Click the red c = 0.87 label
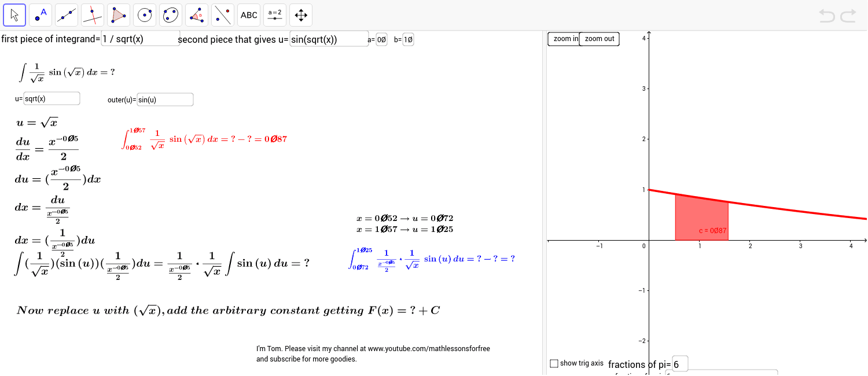The image size is (868, 376). click(713, 230)
